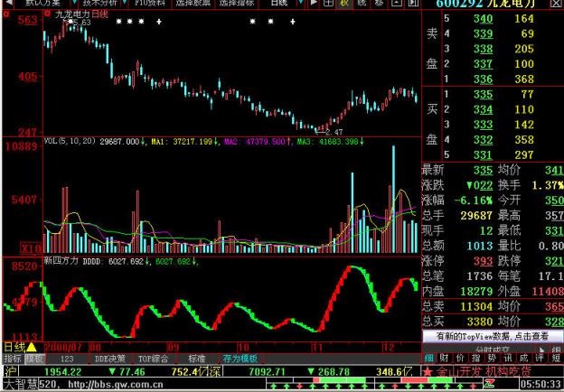
Task: Click the yellow triangle next to 日线
Action: tap(32, 348)
